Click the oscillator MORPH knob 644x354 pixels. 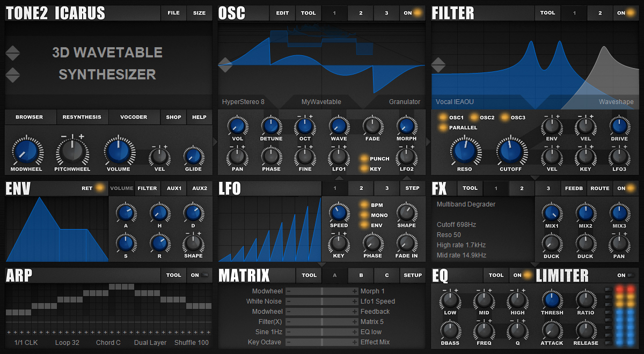pos(406,127)
